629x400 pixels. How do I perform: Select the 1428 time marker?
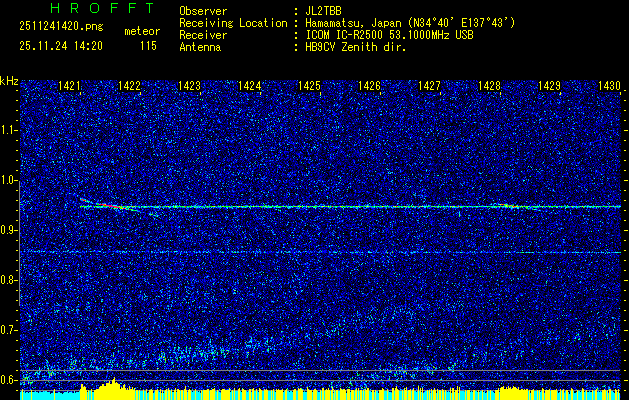(x=489, y=87)
